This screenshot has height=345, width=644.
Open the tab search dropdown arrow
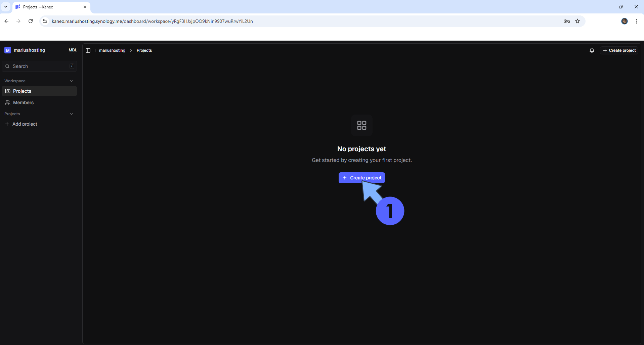coord(6,7)
